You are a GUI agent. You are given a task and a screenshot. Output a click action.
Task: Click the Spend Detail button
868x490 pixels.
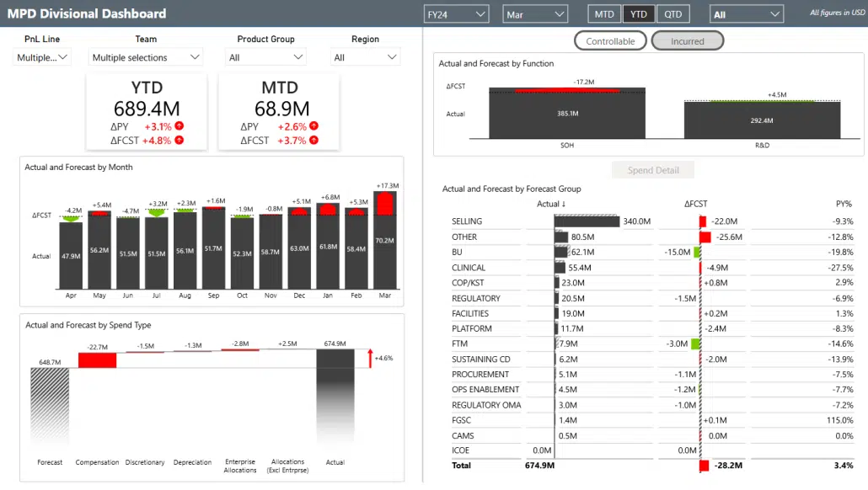[x=653, y=170]
